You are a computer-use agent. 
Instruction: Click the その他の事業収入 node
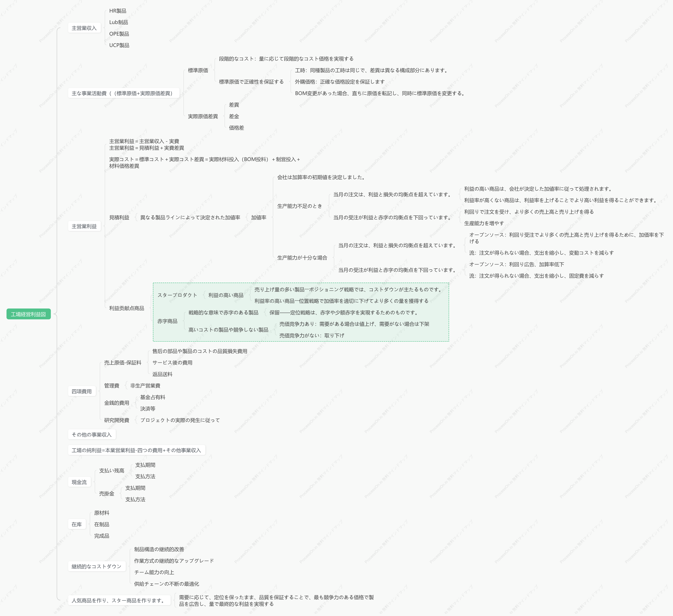pos(92,435)
